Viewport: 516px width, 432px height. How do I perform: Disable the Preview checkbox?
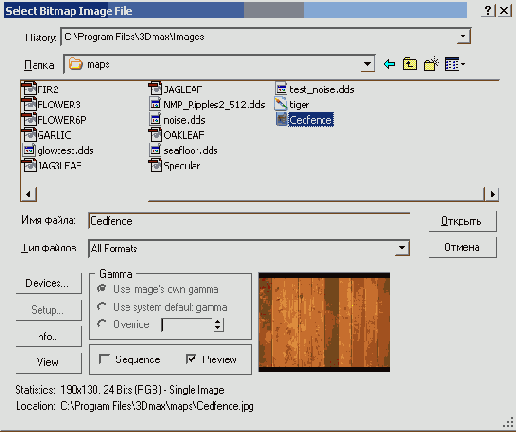coord(191,359)
